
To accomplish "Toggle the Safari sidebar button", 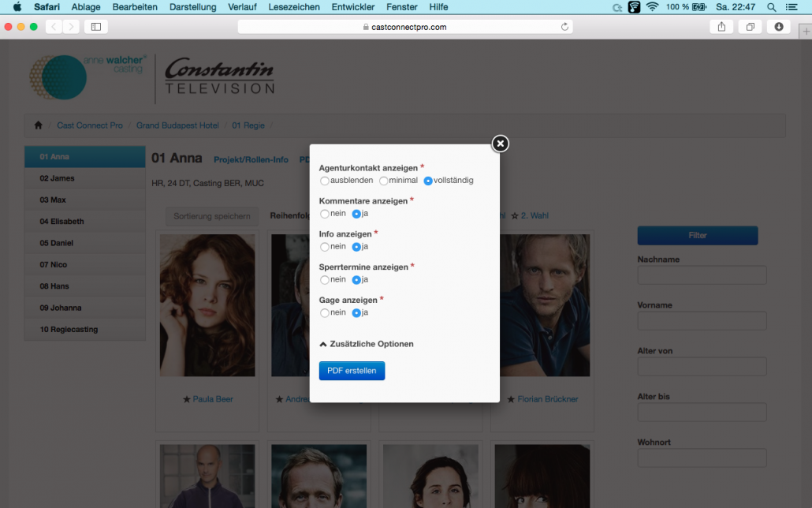I will click(x=96, y=27).
